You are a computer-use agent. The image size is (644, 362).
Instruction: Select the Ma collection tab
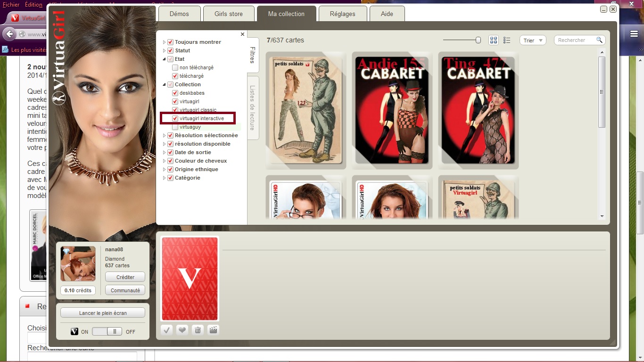pos(286,14)
